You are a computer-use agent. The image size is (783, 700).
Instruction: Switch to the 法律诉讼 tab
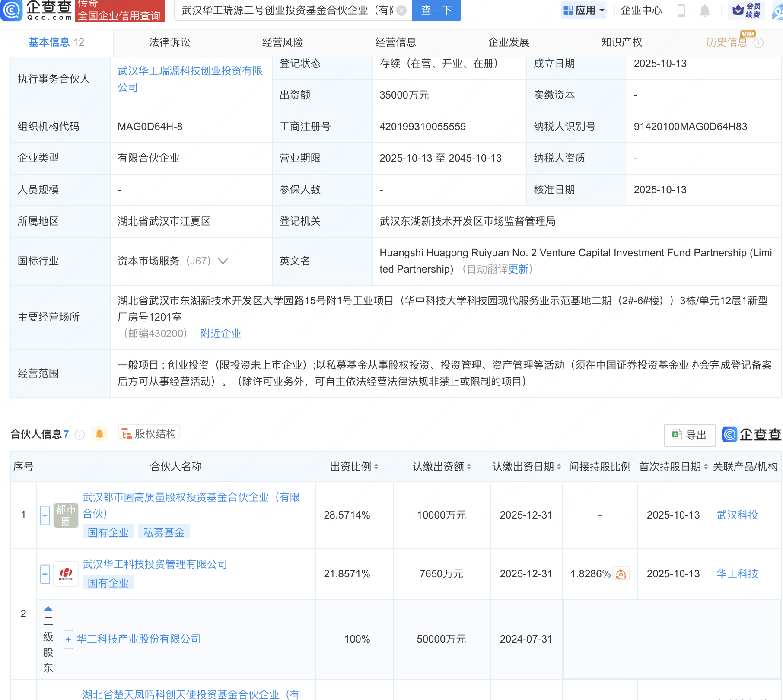coord(169,42)
